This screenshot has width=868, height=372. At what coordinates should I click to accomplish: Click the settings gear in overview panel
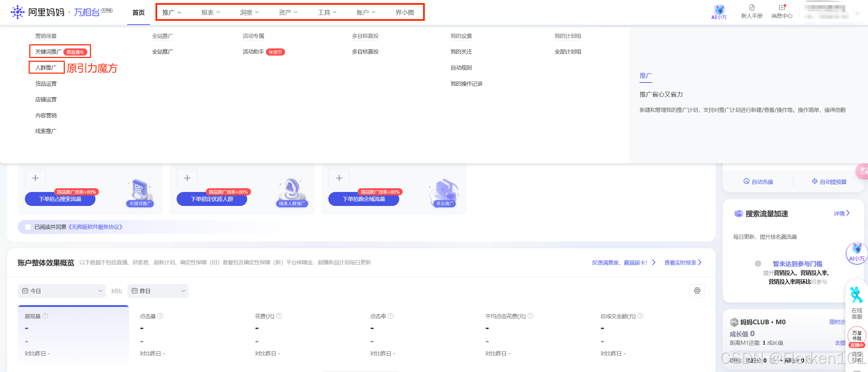(697, 291)
